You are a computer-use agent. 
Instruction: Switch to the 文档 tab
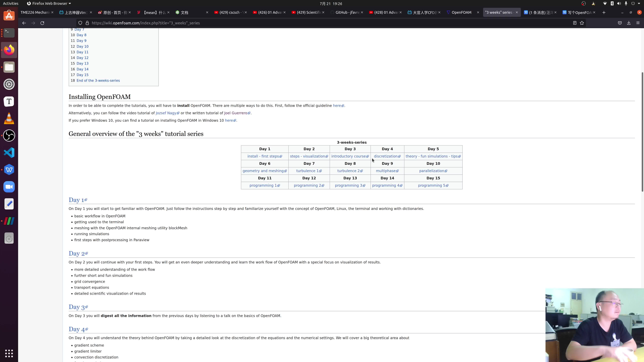click(x=192, y=12)
